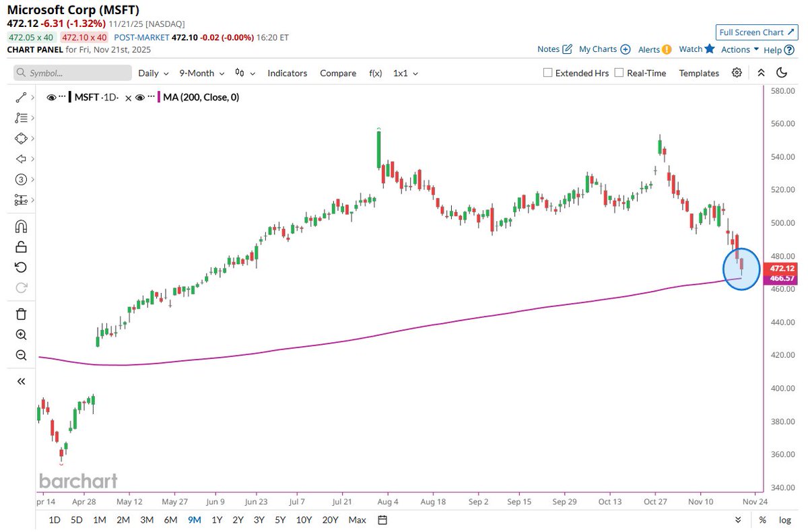The height and width of the screenshot is (532, 808).
Task: Toggle MSFT series visibility eye icon
Action: pos(51,98)
